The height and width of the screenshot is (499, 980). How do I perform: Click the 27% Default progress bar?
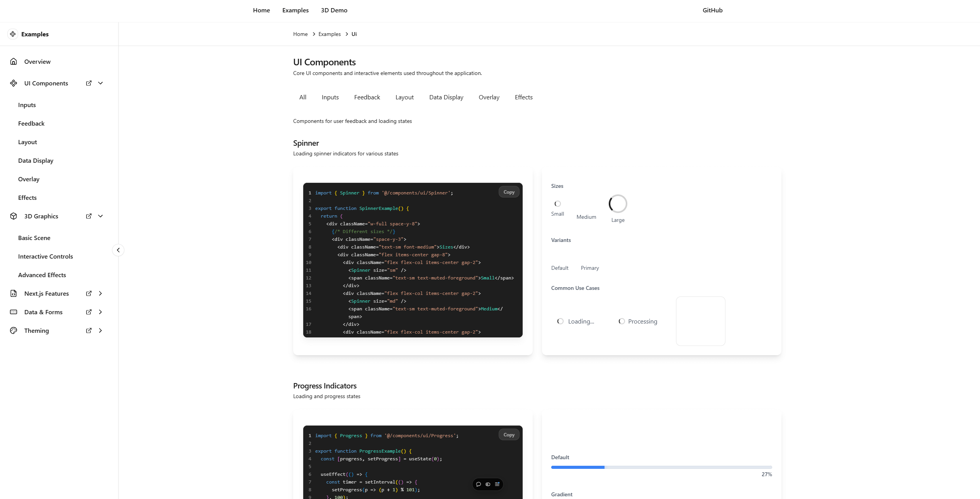click(x=661, y=467)
